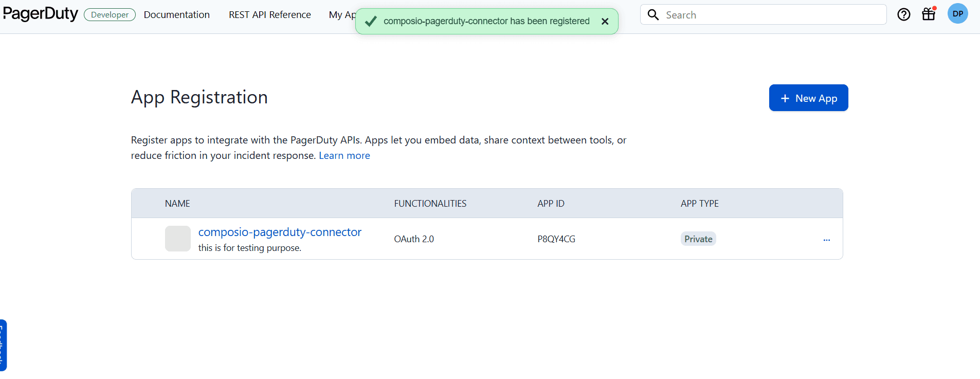Screen dimensions: 980x379
Task: Open the composio-pagerduty-connector app link
Action: (280, 232)
